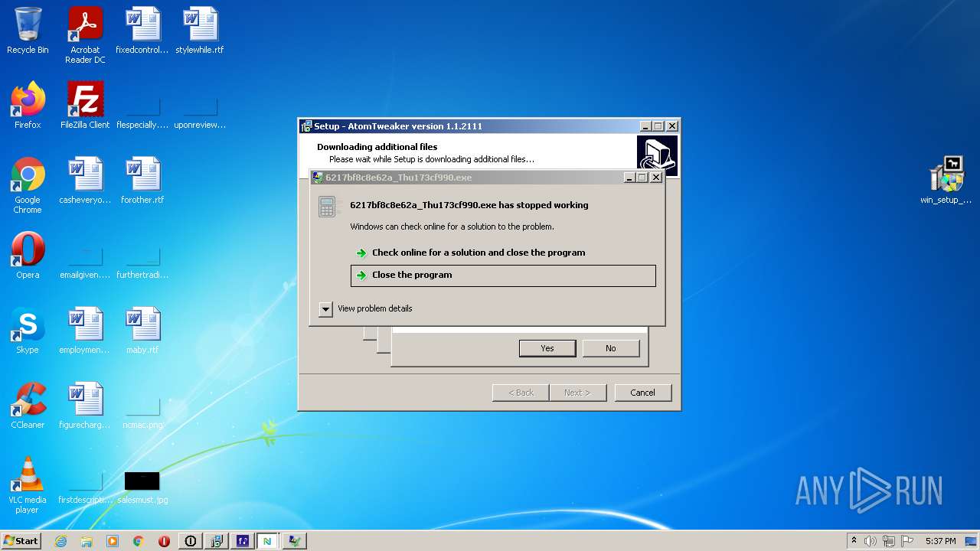Select the casheveryo document icon
Image resolution: width=980 pixels, height=551 pixels.
tap(85, 181)
